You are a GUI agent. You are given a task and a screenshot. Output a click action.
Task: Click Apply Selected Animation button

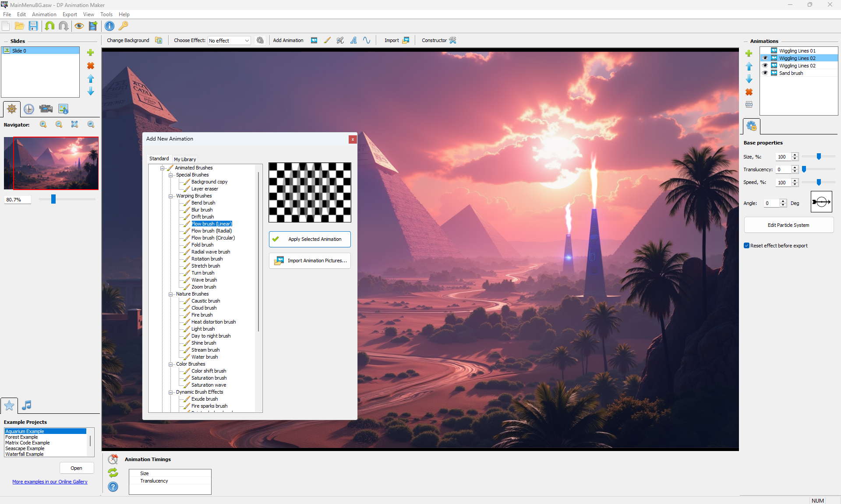pyautogui.click(x=310, y=240)
